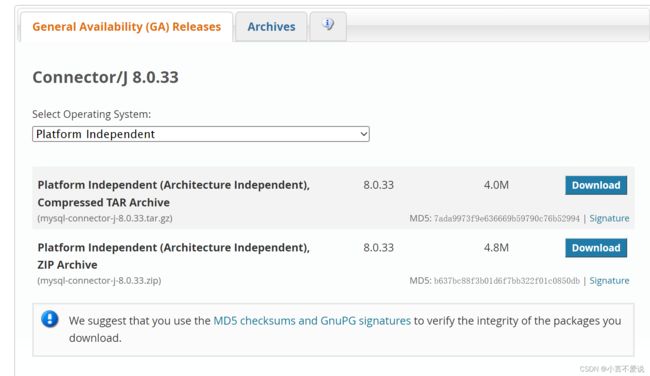Image resolution: width=650 pixels, height=376 pixels.
Task: Click the zip file MD5 hash
Action: pyautogui.click(x=507, y=281)
